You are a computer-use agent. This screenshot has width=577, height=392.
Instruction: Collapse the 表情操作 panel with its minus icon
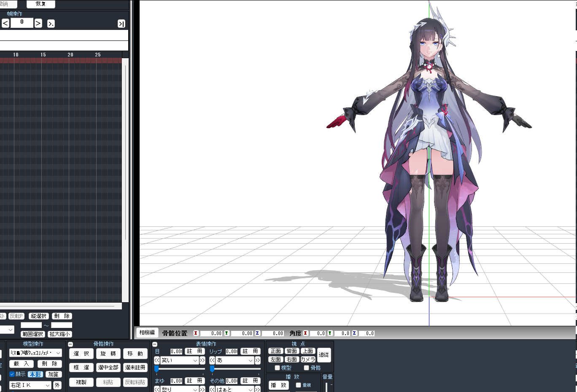[x=155, y=344]
